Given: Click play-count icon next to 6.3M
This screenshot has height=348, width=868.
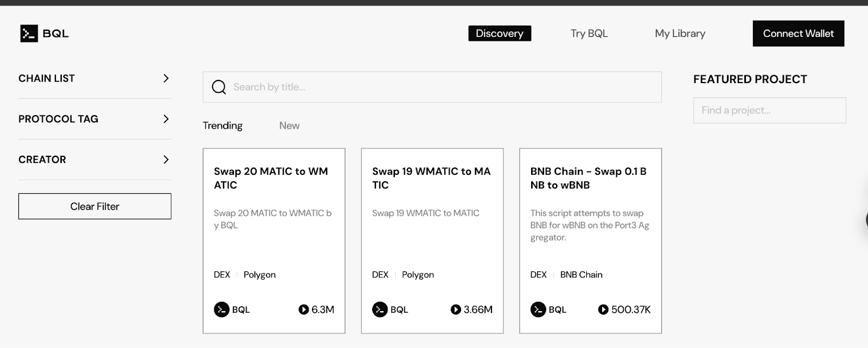Looking at the screenshot, I should (x=304, y=309).
